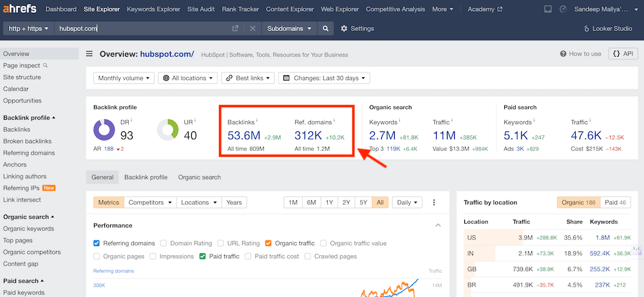This screenshot has height=297, width=644.
Task: Open URL in new tab icon
Action: 236,29
